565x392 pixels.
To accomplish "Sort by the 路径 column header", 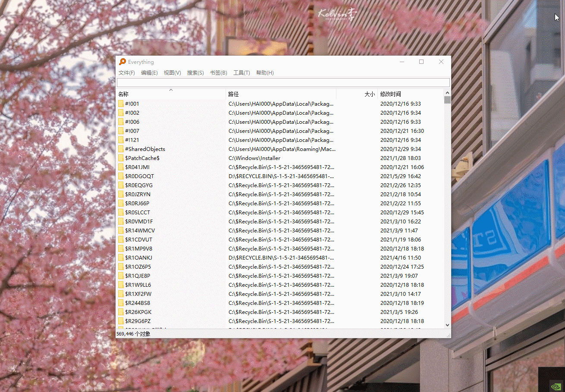I will 281,94.
